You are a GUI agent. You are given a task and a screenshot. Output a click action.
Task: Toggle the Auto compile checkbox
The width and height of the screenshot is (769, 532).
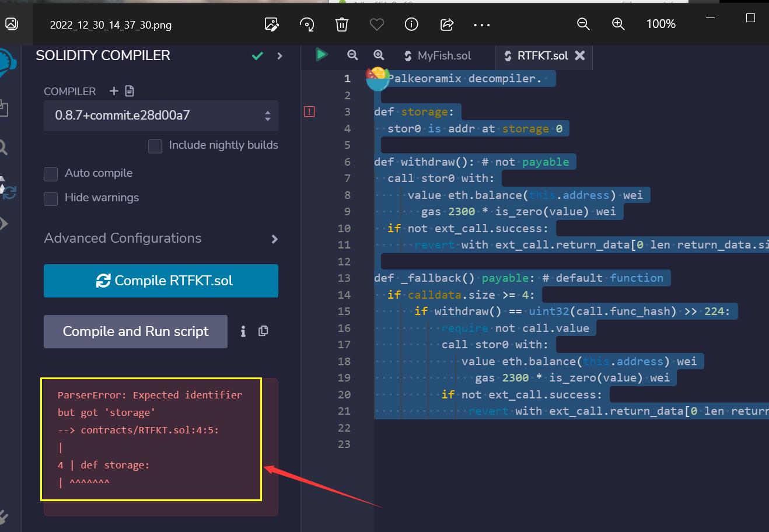[51, 174]
